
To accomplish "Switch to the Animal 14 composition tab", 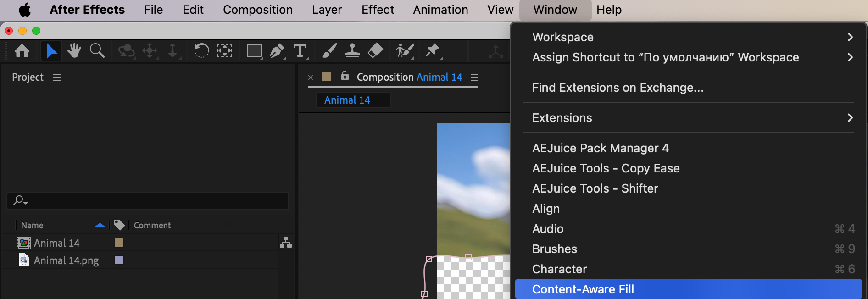I will pos(353,100).
